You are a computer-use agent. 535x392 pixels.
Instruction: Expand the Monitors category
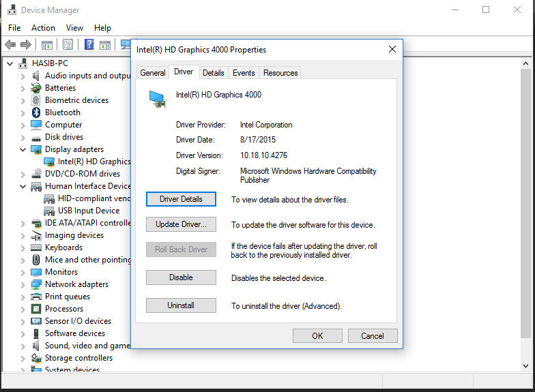click(x=23, y=273)
